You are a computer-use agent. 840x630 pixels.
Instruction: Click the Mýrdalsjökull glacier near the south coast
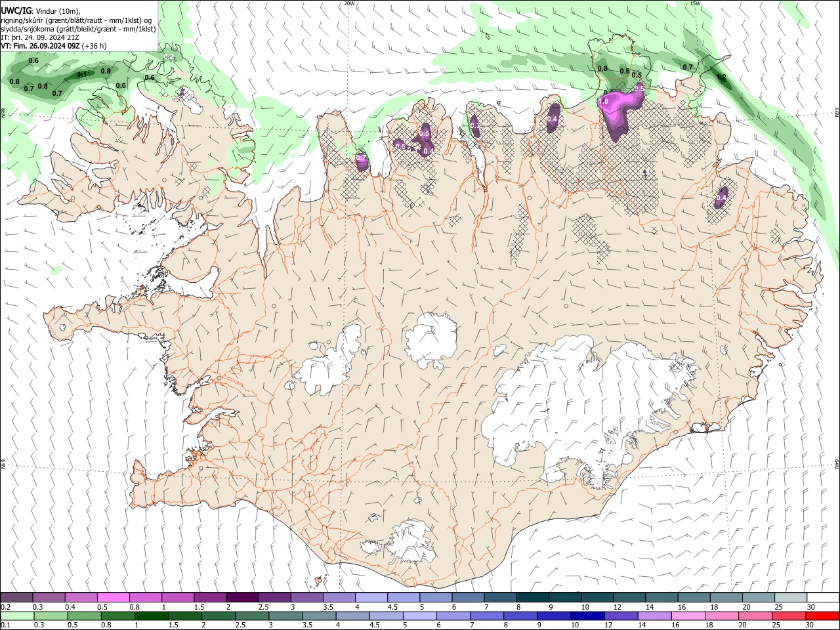(x=410, y=542)
